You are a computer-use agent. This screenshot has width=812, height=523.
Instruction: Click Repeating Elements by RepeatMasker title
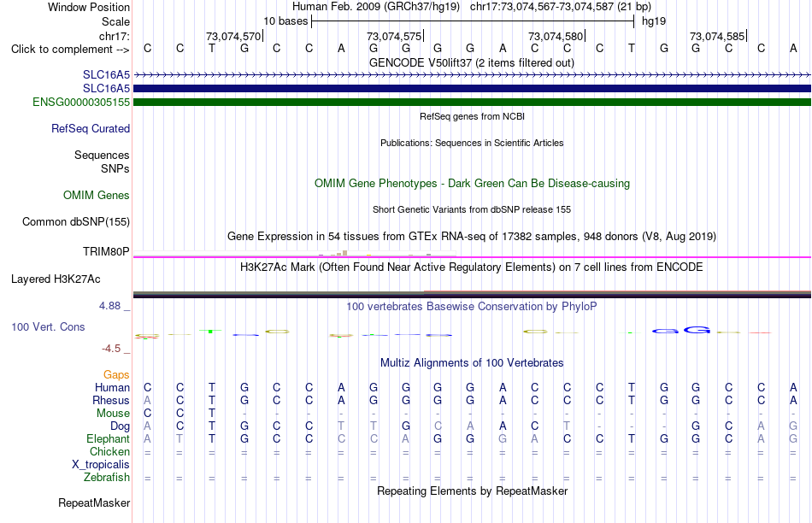point(473,491)
